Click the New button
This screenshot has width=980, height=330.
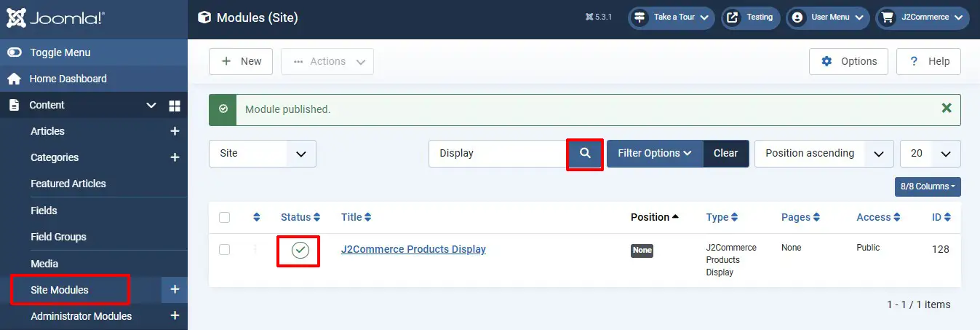pyautogui.click(x=241, y=61)
